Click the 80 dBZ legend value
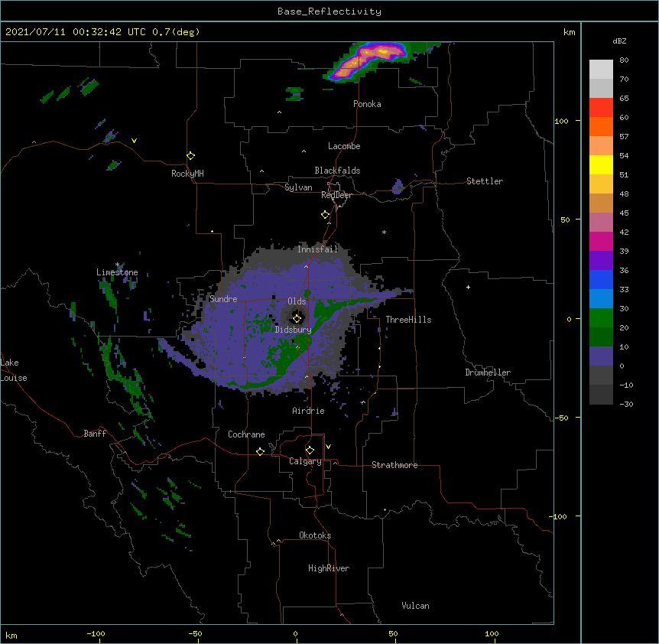The image size is (659, 644). [x=624, y=60]
